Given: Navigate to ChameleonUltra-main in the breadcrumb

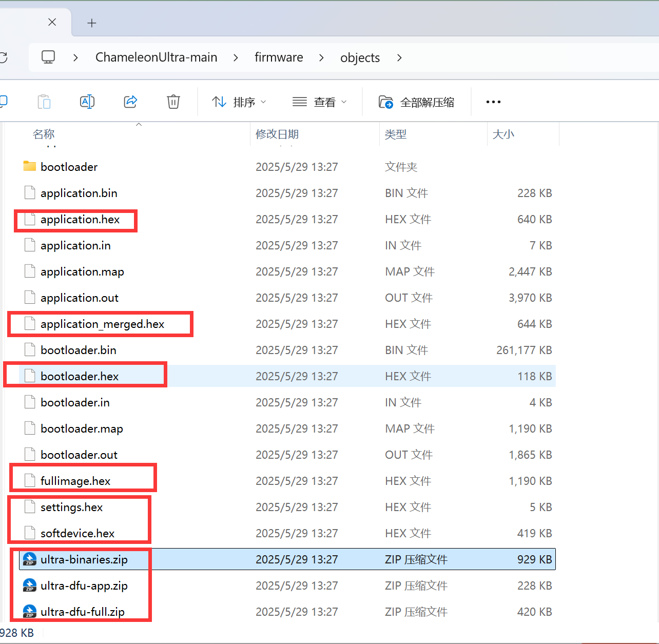Looking at the screenshot, I should click(x=156, y=57).
